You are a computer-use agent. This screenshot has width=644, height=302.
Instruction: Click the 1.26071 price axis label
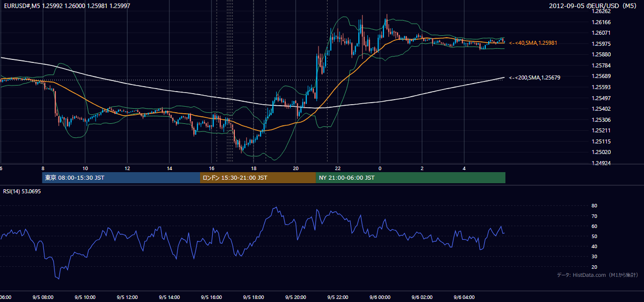pos(601,33)
